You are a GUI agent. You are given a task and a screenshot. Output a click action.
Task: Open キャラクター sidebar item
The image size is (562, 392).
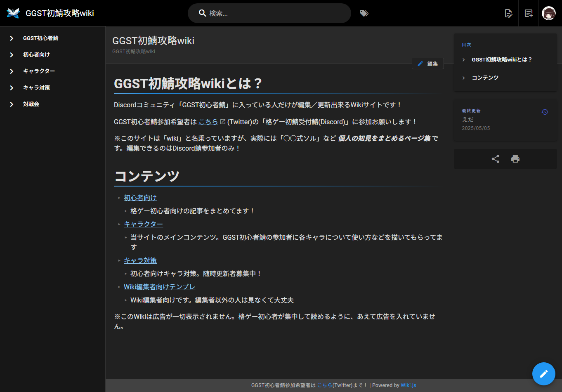coord(52,71)
